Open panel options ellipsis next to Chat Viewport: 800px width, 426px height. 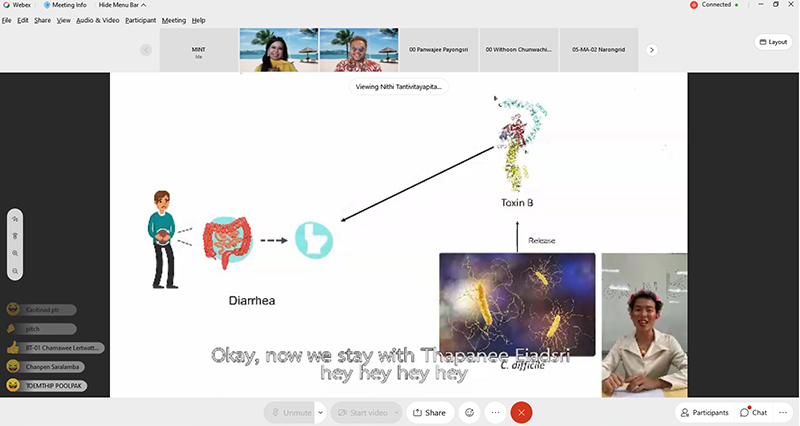pos(784,412)
